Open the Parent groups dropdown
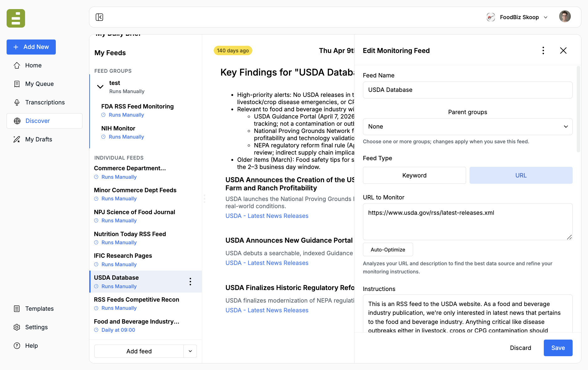 pyautogui.click(x=468, y=127)
